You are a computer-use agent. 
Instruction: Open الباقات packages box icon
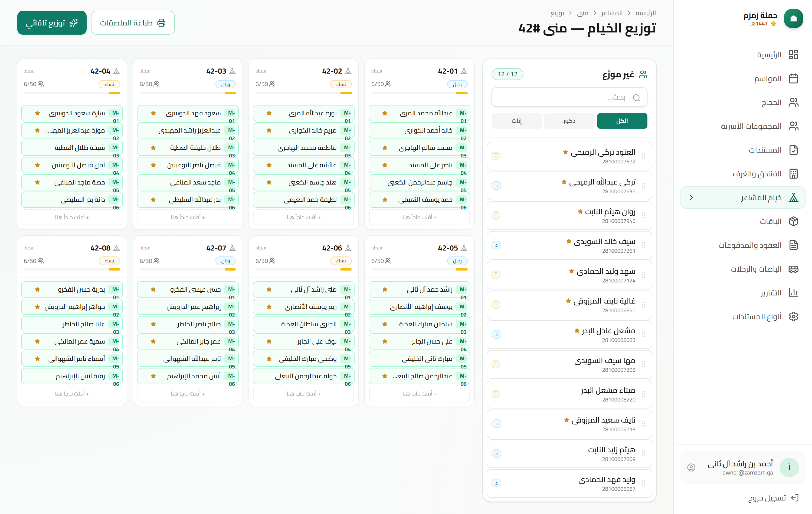793,221
